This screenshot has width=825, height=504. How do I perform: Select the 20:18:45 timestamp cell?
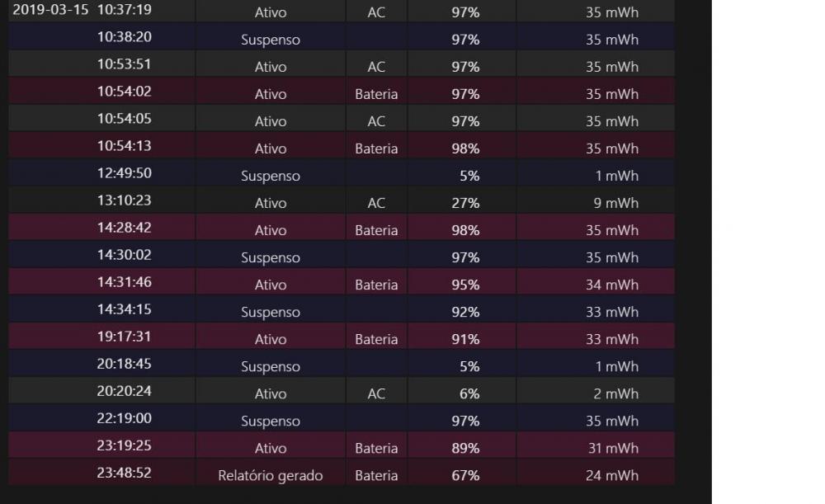pyautogui.click(x=124, y=365)
